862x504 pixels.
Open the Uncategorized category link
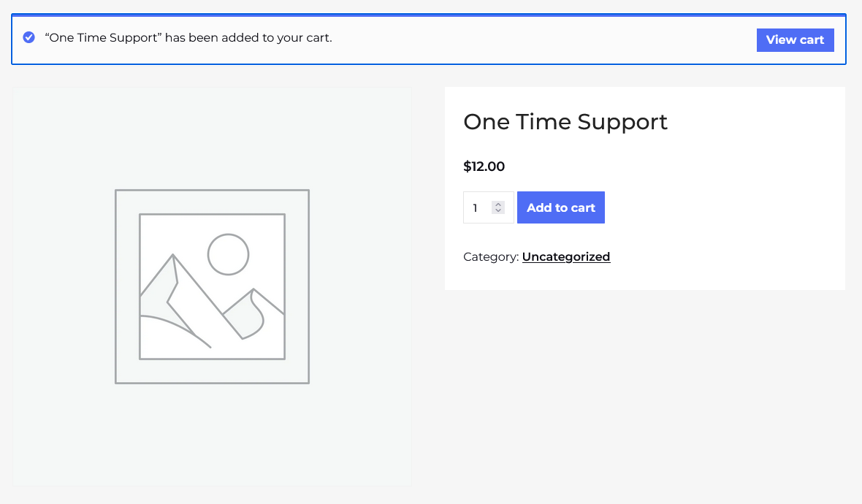pos(565,256)
